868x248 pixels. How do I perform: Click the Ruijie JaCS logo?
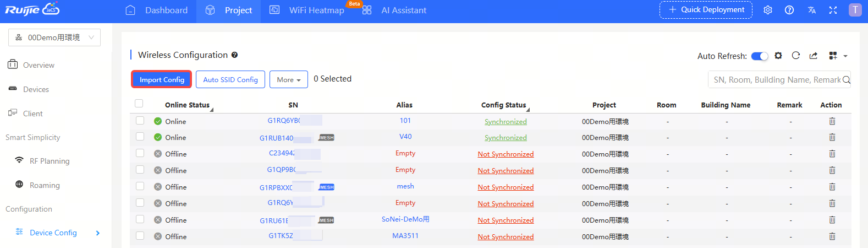[32, 10]
